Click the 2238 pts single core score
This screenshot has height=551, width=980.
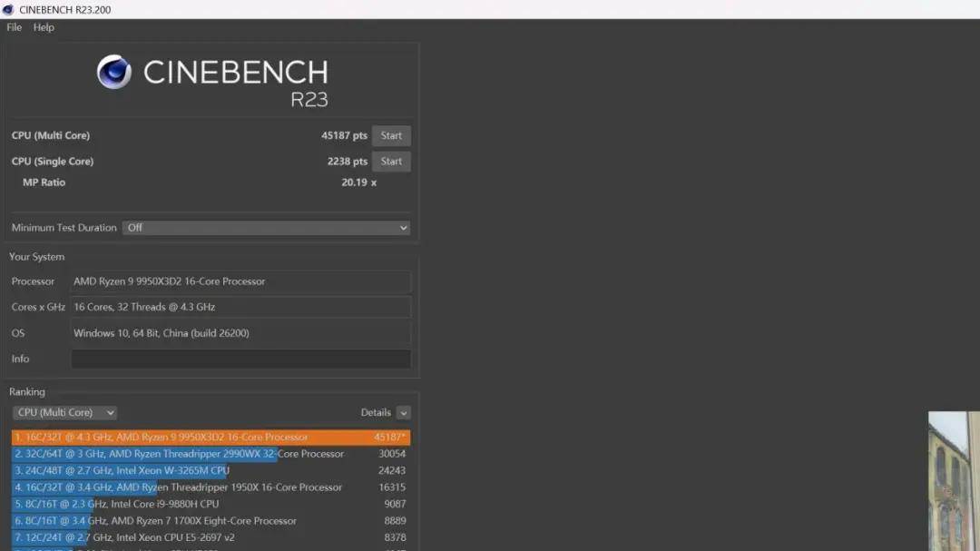click(x=348, y=162)
